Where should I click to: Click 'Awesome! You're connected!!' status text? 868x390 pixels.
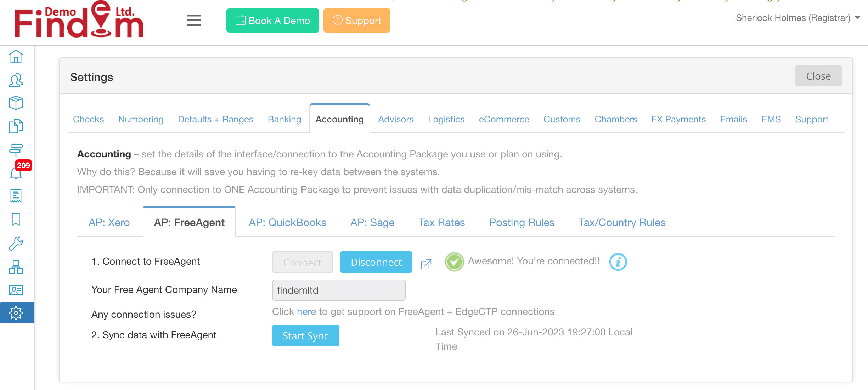534,261
